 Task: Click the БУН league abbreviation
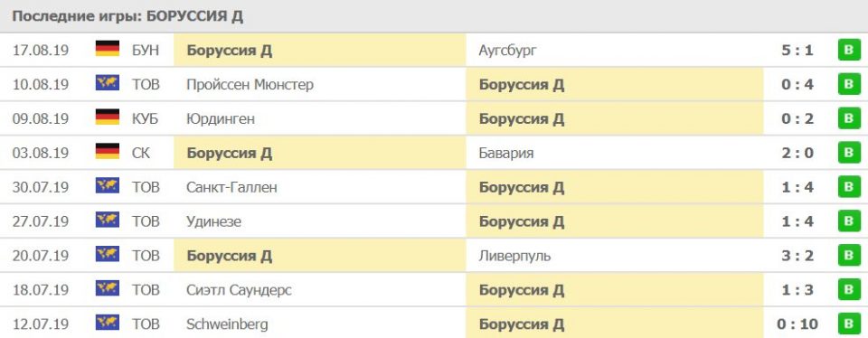coord(146,51)
